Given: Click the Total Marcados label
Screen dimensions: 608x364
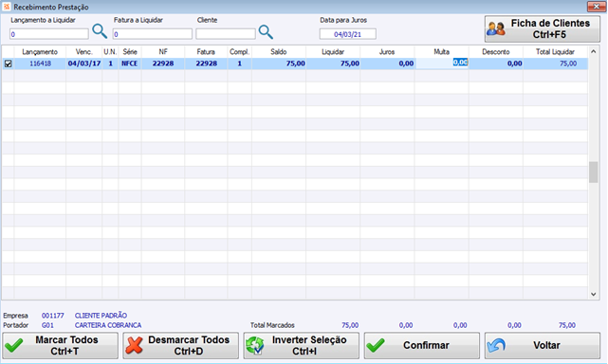Looking at the screenshot, I should coord(272,325).
